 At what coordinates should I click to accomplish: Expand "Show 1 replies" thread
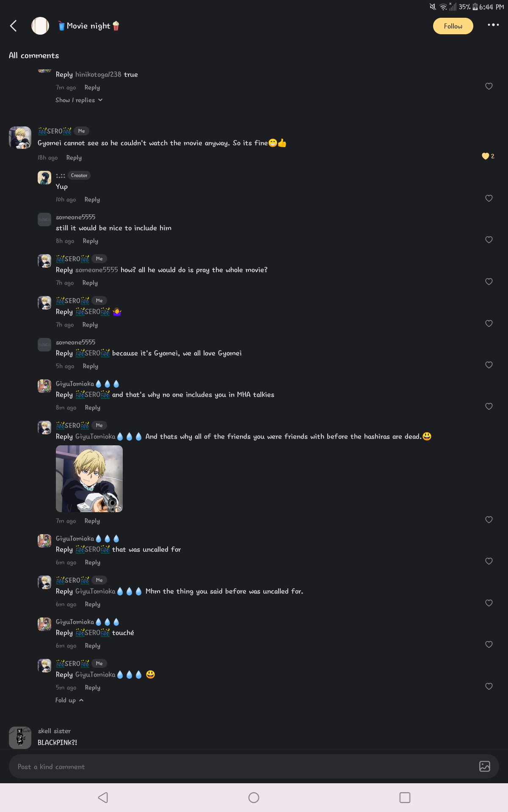[79, 100]
